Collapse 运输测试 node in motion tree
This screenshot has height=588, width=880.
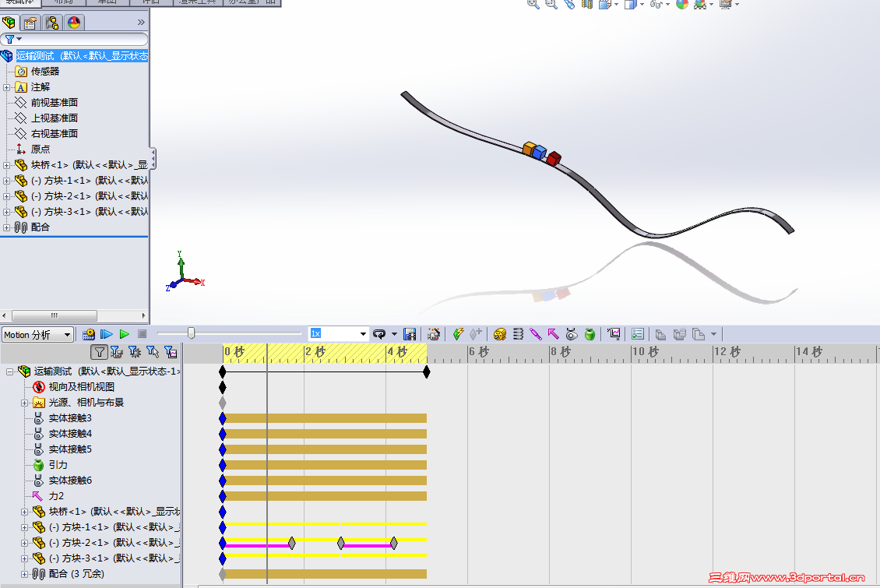pyautogui.click(x=9, y=371)
